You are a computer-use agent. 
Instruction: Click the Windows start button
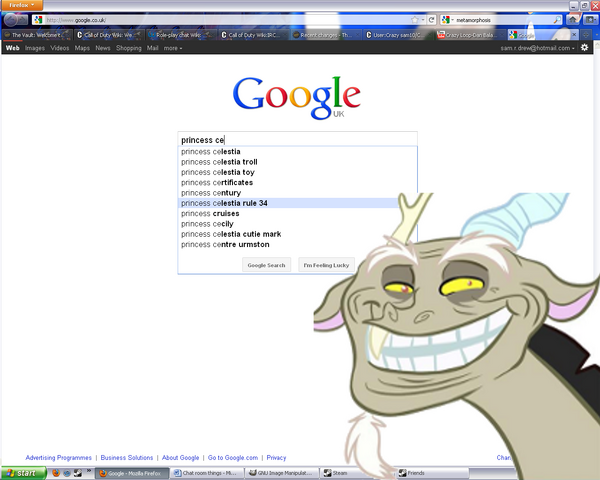tap(23, 473)
